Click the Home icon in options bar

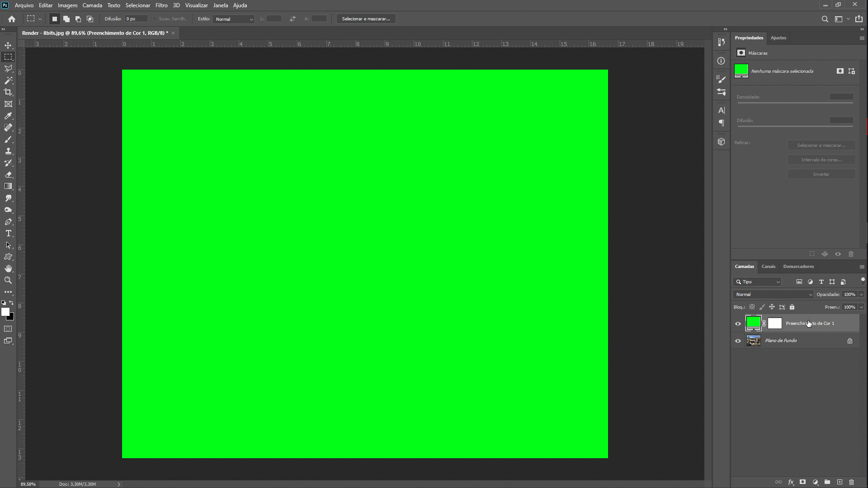12,19
